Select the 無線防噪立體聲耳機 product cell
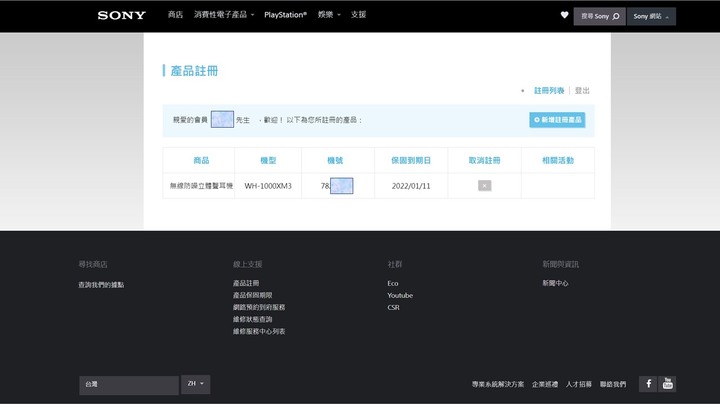The image size is (720, 405). click(201, 186)
